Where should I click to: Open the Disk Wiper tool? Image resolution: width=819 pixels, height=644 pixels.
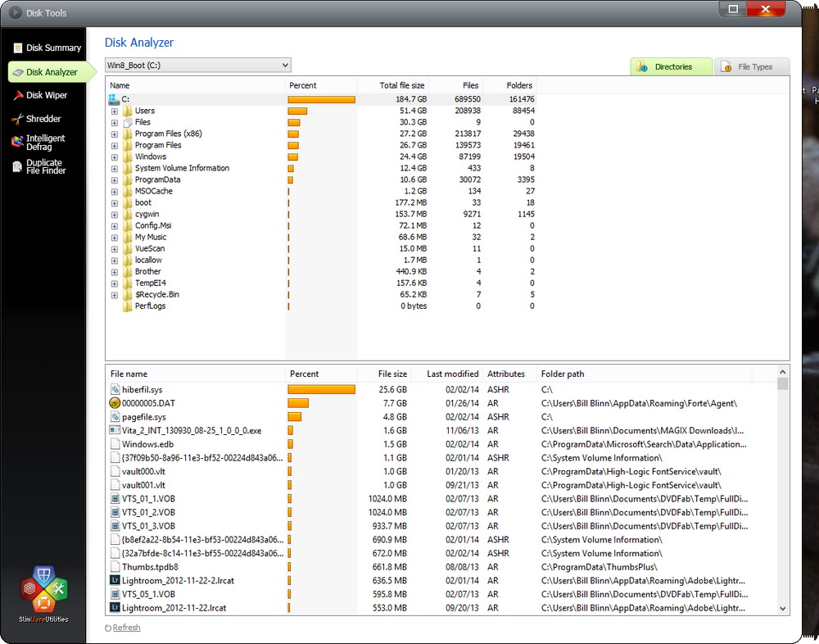coord(41,95)
